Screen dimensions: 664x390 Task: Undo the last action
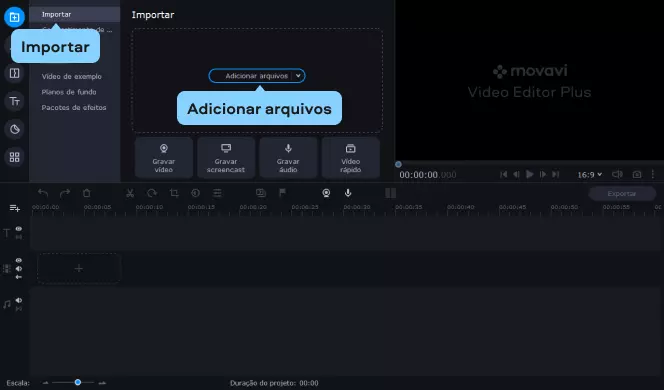(43, 193)
